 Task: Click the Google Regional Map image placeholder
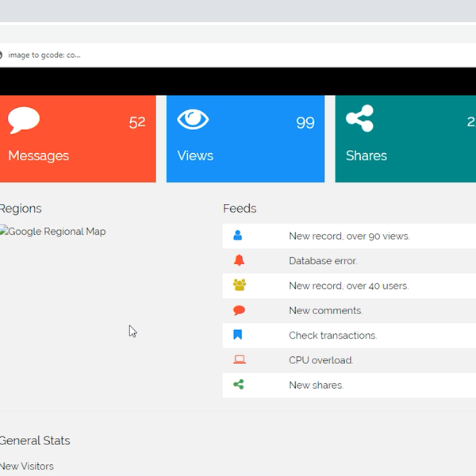click(x=53, y=232)
